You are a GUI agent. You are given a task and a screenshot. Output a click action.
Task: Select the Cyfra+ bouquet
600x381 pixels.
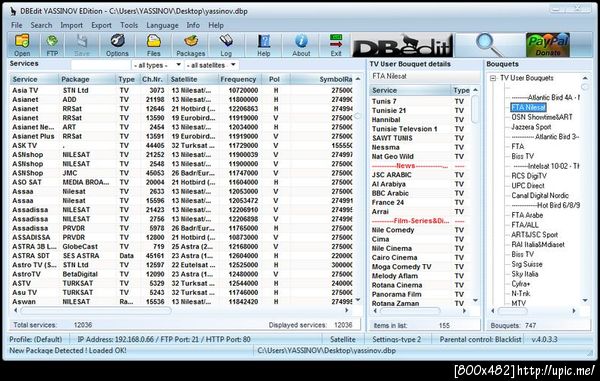point(521,284)
